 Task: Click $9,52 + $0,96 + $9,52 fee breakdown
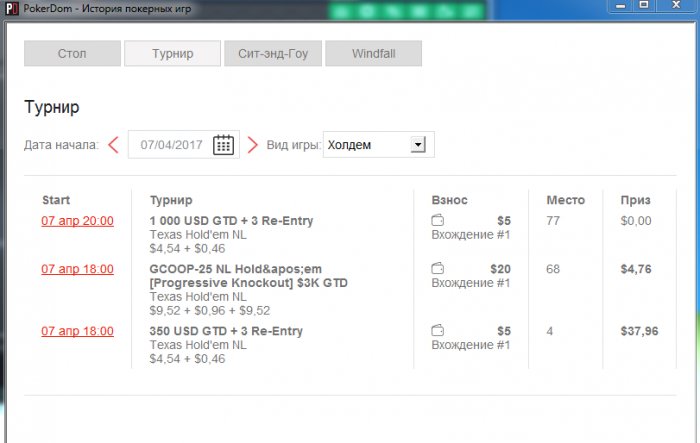pyautogui.click(x=210, y=310)
